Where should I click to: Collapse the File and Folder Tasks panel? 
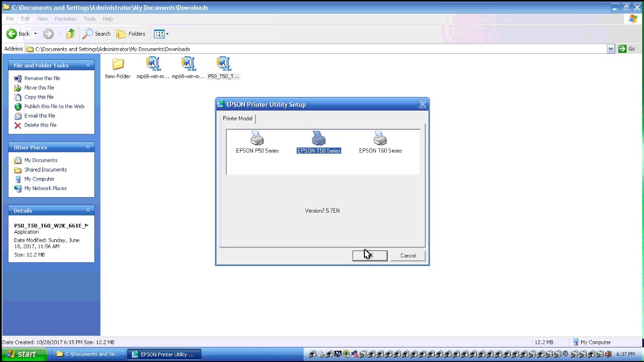[x=88, y=65]
